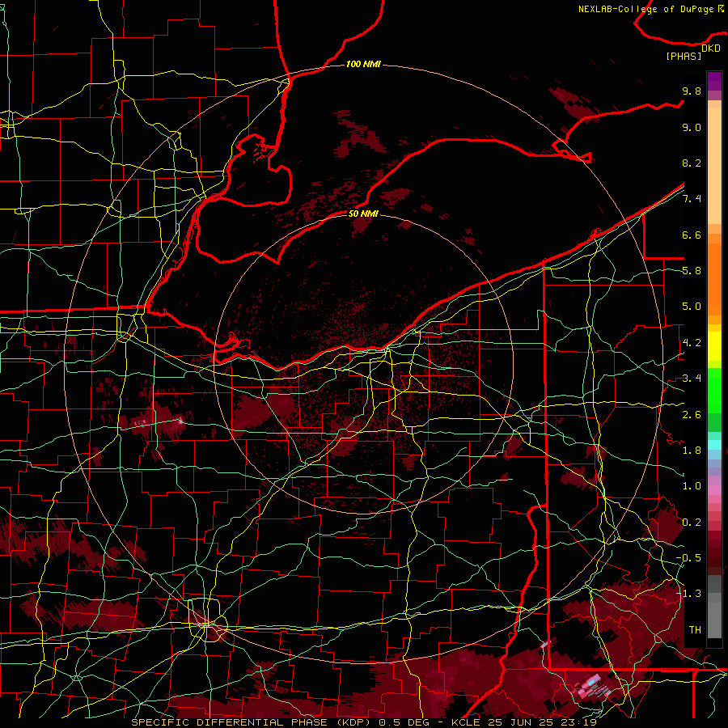Screen dimensions: 728x728
Task: Click the 9.8 legend value
Action: (692, 91)
